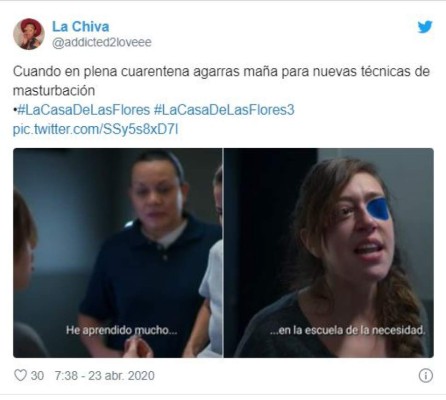
Task: Open the tweet info circle icon
Action: point(426,376)
